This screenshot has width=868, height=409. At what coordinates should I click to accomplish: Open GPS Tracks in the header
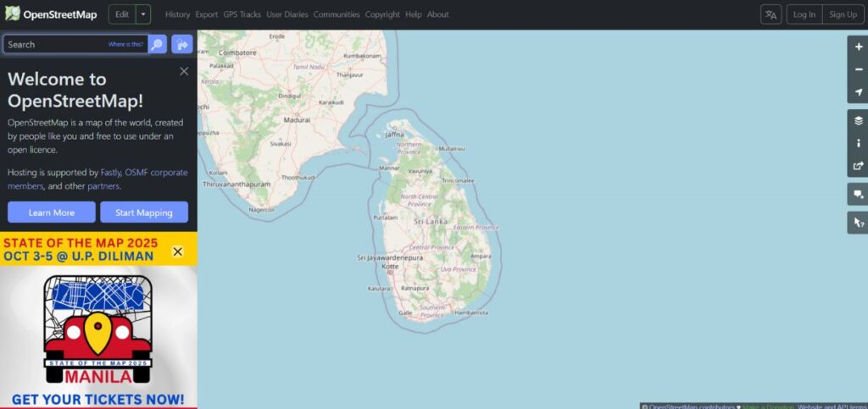click(242, 14)
